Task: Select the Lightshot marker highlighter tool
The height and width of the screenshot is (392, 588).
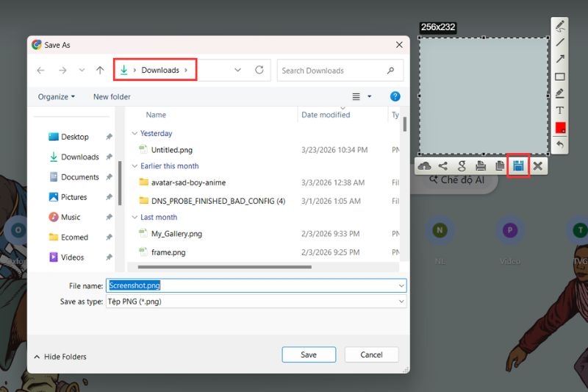Action: pos(560,93)
